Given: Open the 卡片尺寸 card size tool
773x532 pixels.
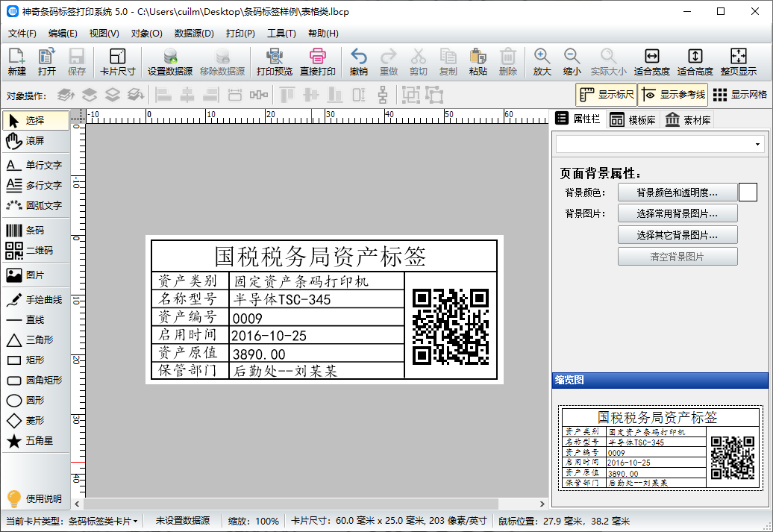Looking at the screenshot, I should [117, 62].
